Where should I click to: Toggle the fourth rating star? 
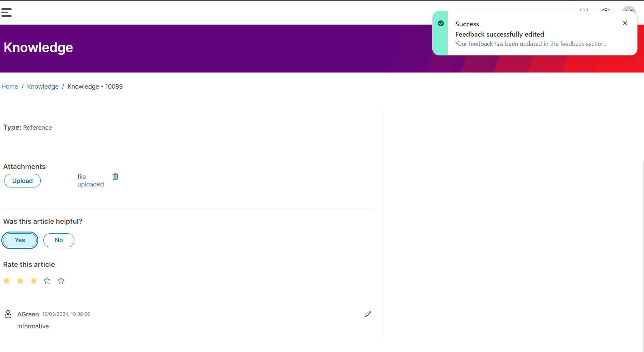[x=47, y=281]
